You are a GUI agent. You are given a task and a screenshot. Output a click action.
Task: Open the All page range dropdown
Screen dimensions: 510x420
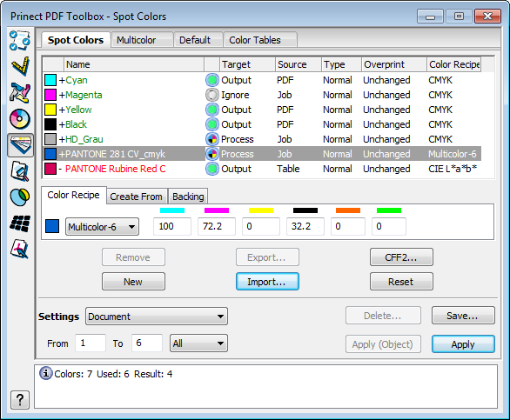[198, 343]
